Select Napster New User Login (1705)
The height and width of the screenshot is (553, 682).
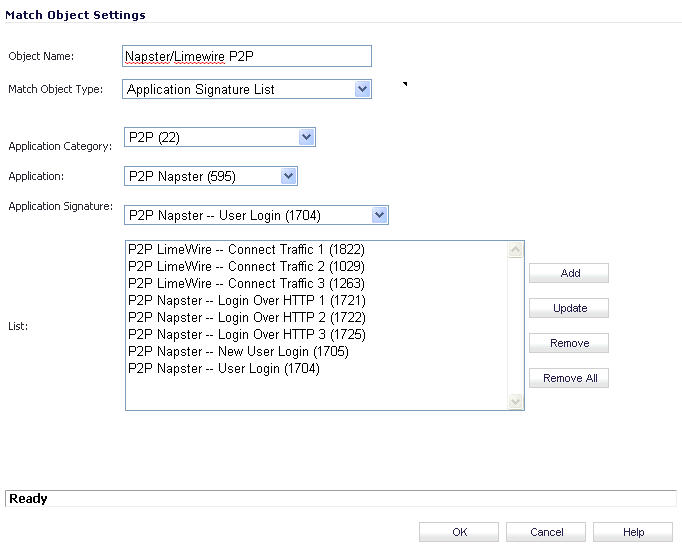pos(238,352)
